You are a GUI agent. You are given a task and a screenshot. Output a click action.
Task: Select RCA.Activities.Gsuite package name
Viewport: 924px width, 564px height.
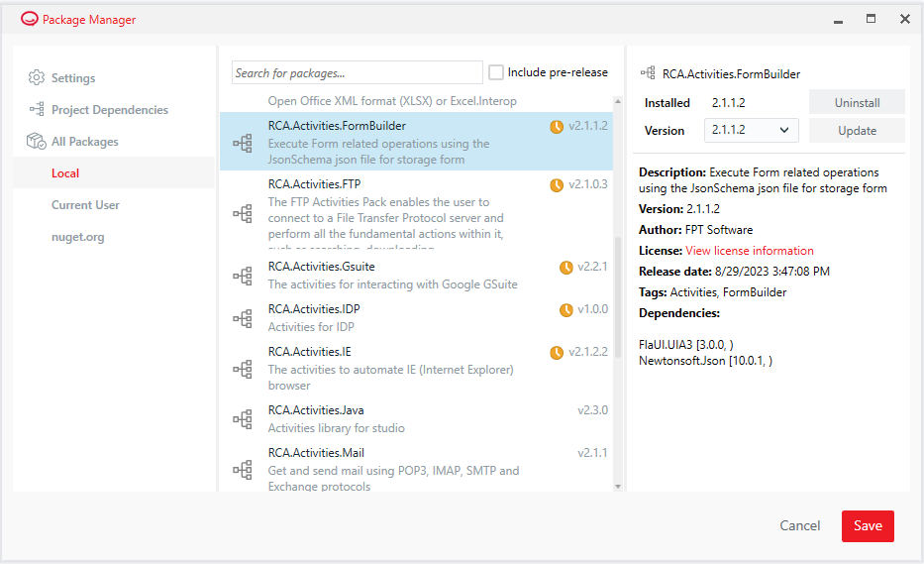pos(321,267)
